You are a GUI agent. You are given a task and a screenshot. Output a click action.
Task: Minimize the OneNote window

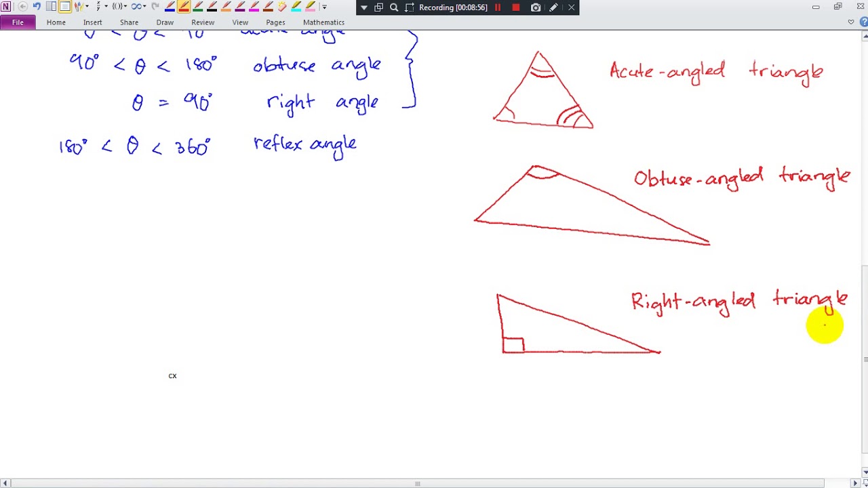[x=816, y=7]
